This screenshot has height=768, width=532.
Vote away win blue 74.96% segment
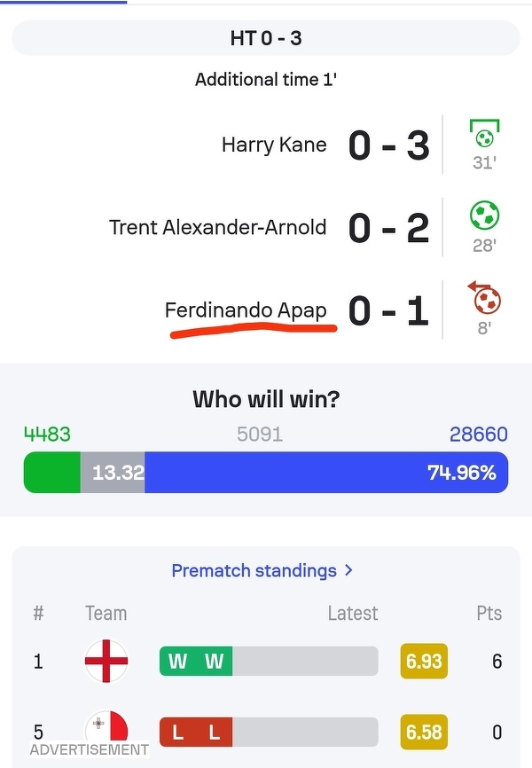[326, 472]
